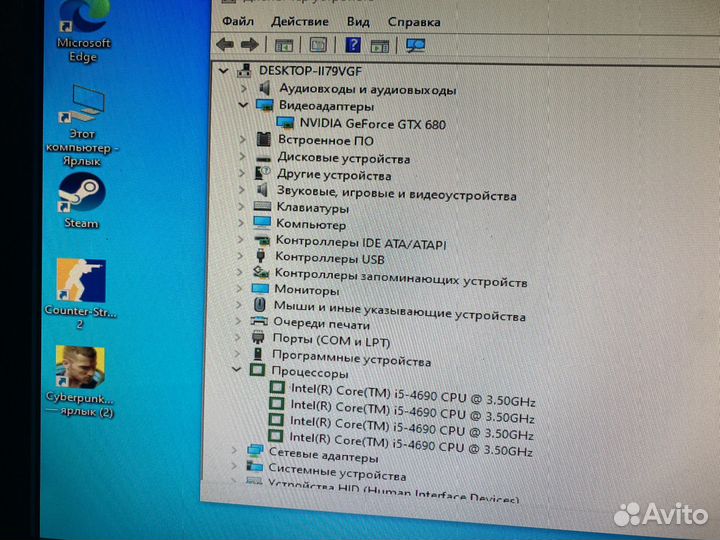Click the Back arrow toolbar button

225,45
